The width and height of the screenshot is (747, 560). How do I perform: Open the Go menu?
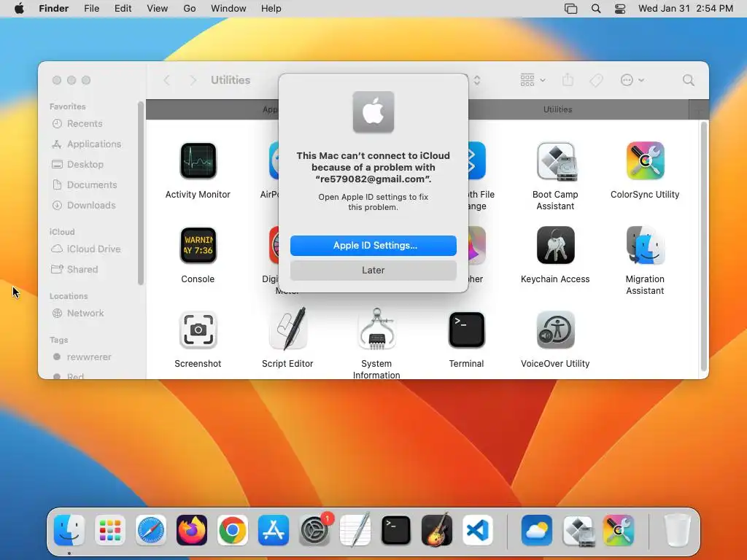pos(190,9)
